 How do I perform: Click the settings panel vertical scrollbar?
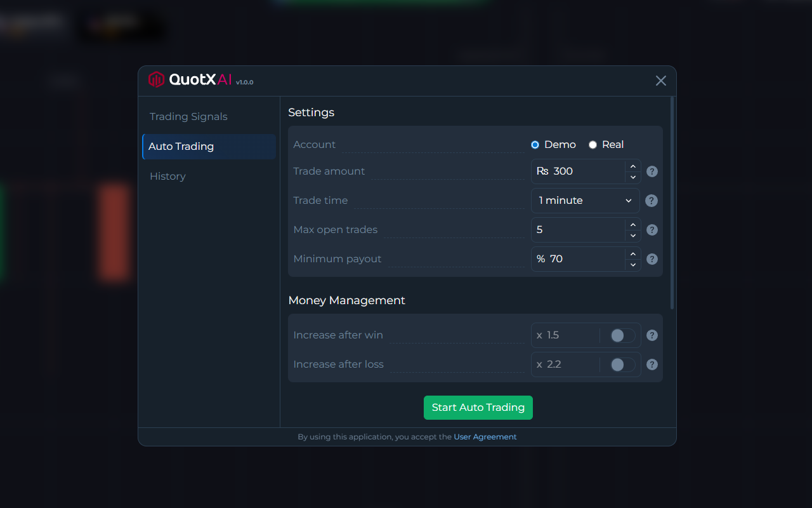tap(672, 203)
